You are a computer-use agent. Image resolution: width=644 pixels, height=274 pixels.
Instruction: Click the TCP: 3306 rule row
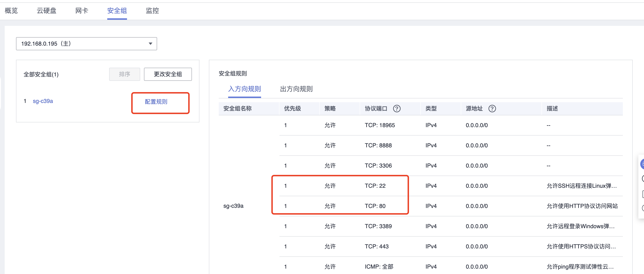click(x=451, y=166)
